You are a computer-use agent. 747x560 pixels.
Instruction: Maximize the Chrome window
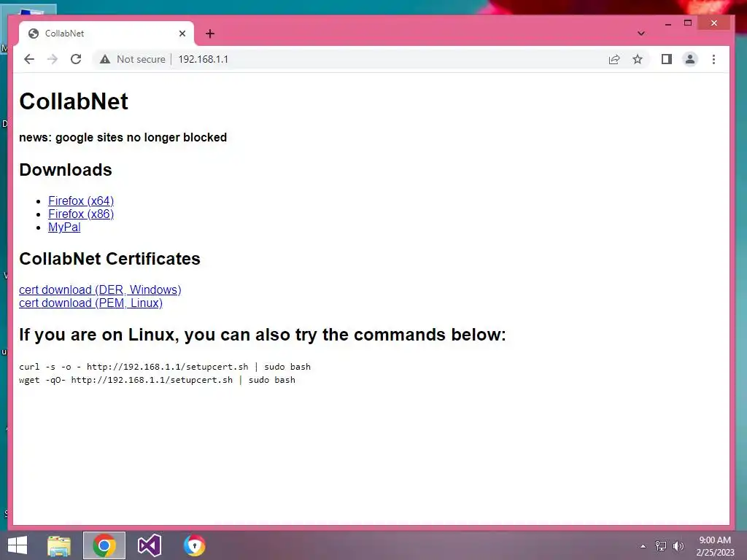[x=688, y=23]
